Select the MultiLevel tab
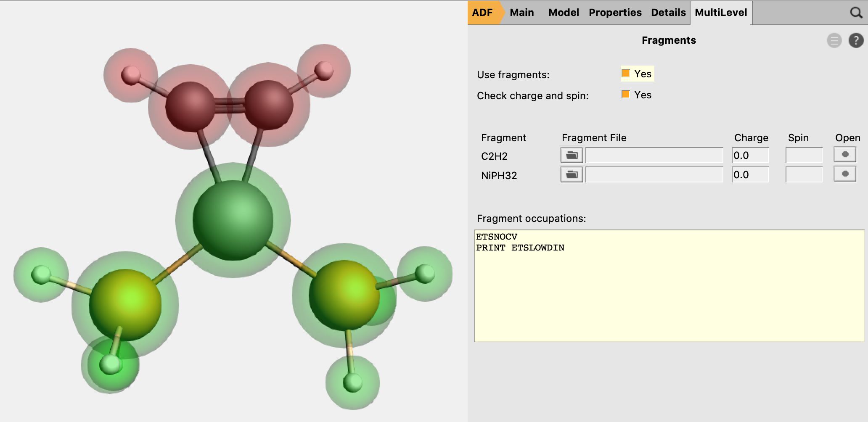The height and width of the screenshot is (422, 868). click(720, 13)
